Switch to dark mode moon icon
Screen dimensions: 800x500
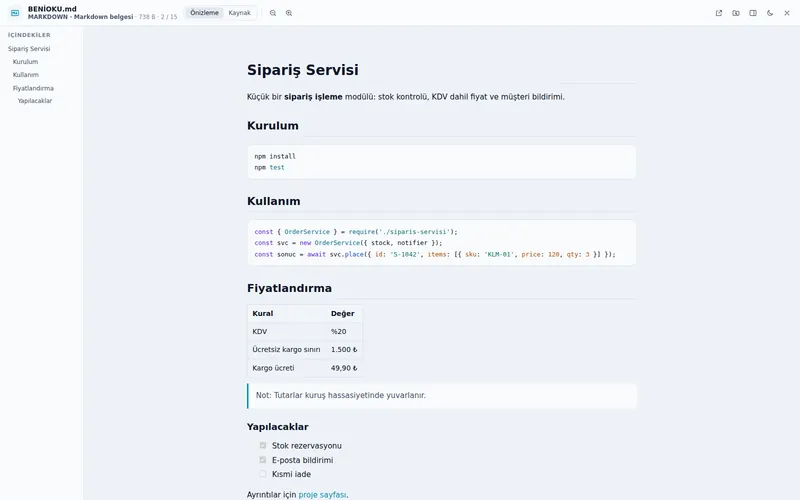click(x=770, y=13)
